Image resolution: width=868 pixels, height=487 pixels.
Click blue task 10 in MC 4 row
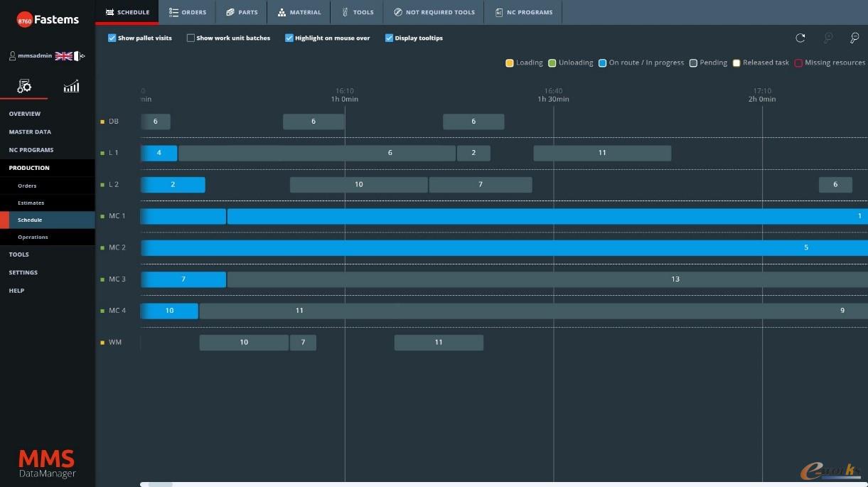point(169,311)
